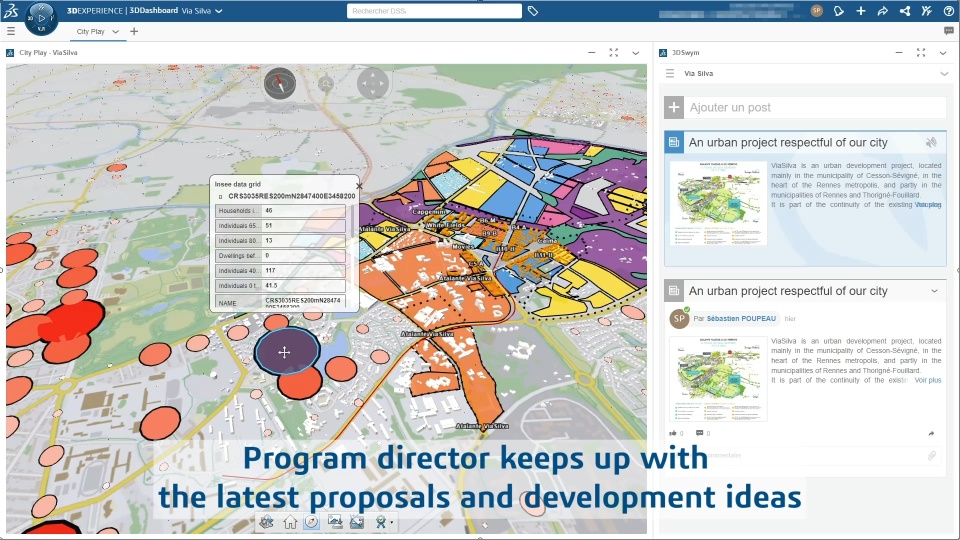Click the image capture icon in the map toolbar
Image resolution: width=960 pixels, height=540 pixels.
click(x=357, y=522)
